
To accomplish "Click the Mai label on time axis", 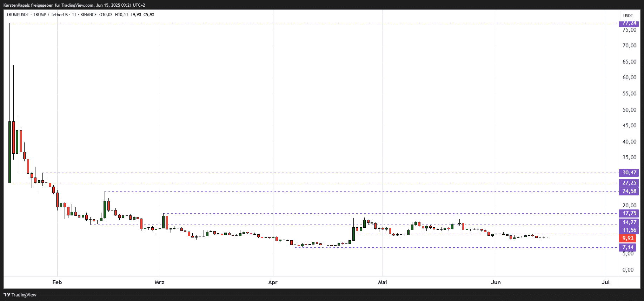I will pos(383,282).
